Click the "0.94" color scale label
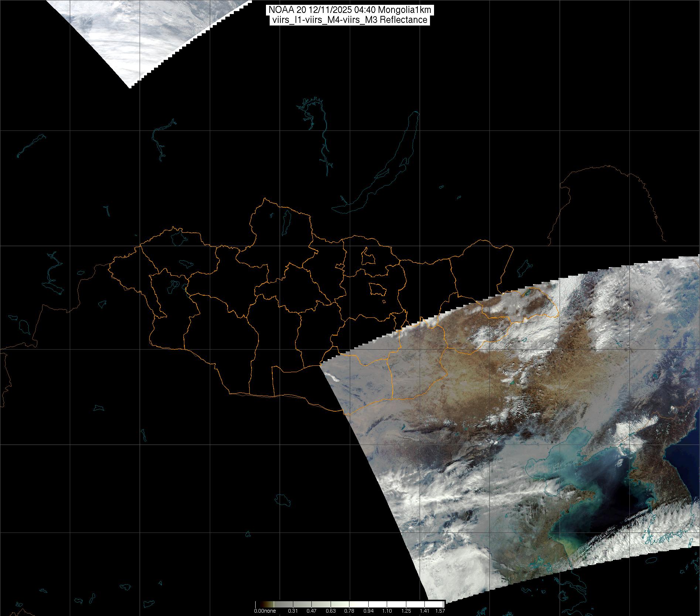The width and height of the screenshot is (700, 616). (x=368, y=611)
